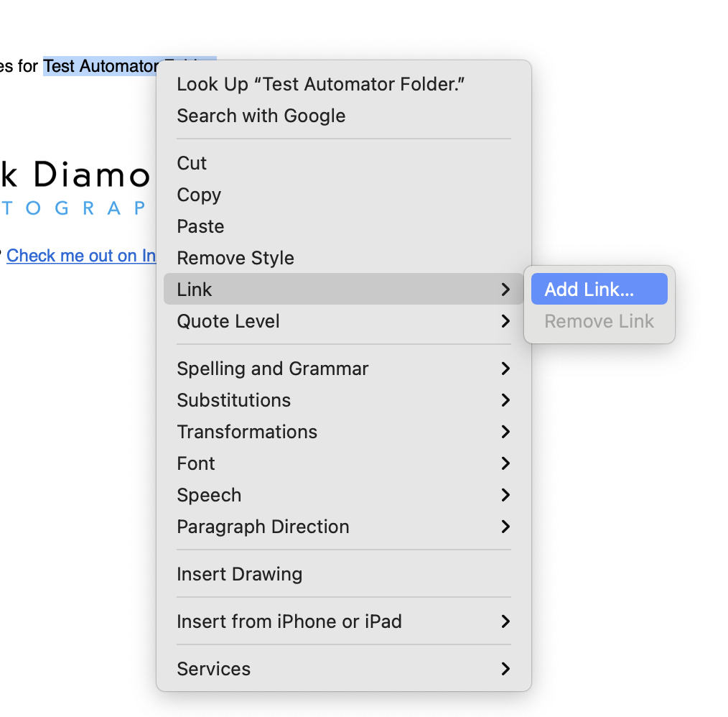The height and width of the screenshot is (717, 728).
Task: Select Insert Drawing
Action: 239,574
